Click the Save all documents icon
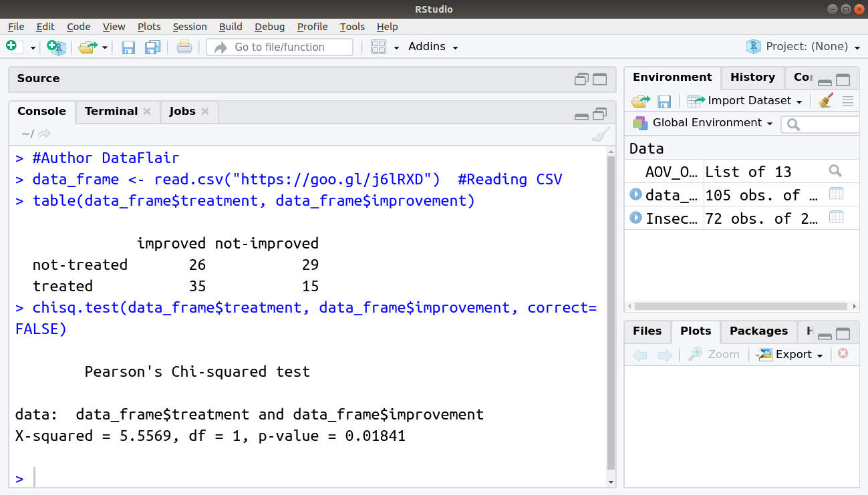Screen dimensions: 868x495 coord(152,47)
